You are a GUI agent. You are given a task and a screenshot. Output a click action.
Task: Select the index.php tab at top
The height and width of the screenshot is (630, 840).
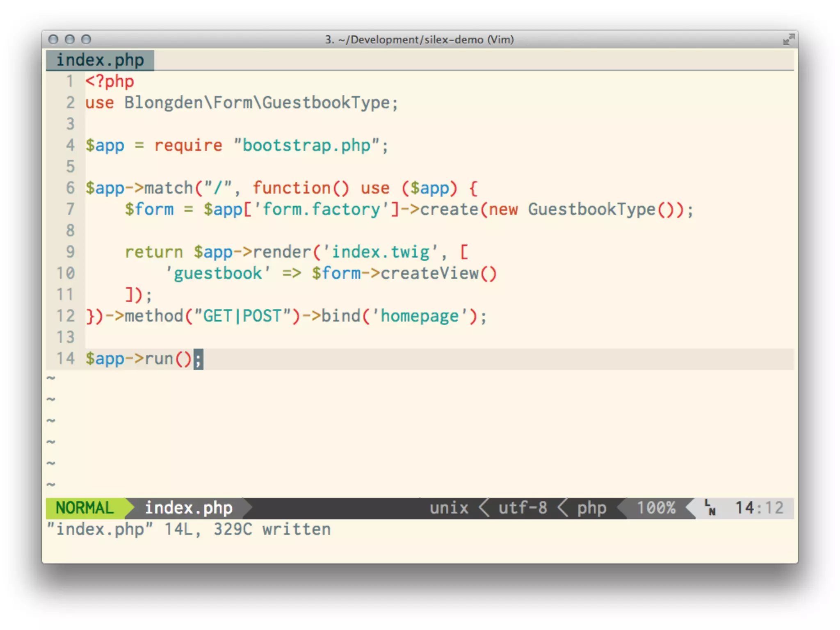[100, 60]
